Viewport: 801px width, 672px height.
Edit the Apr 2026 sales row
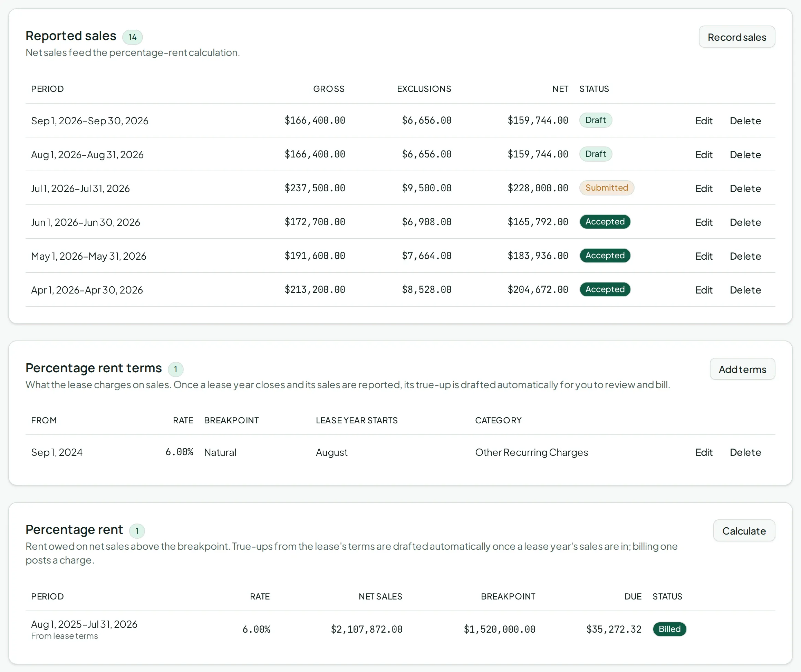pos(704,290)
